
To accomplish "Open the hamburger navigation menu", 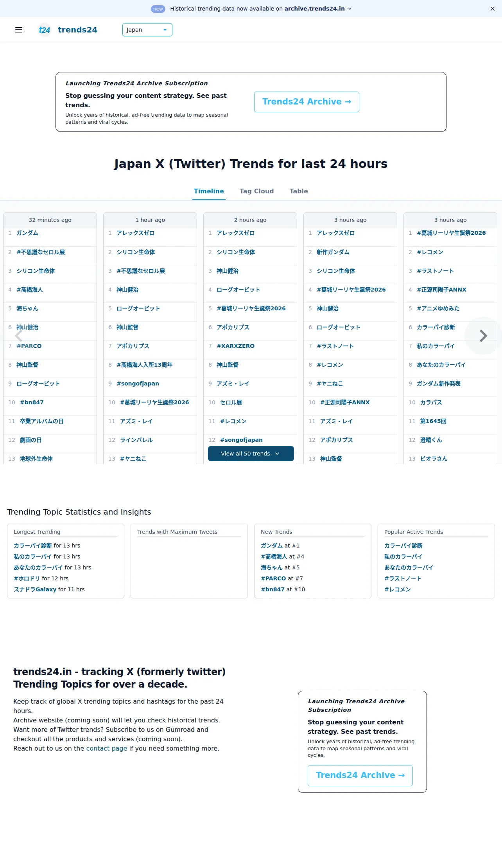I will pos(19,30).
